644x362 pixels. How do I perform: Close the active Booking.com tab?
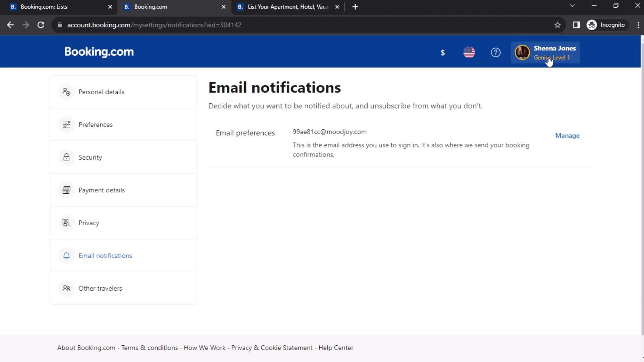pos(224,7)
